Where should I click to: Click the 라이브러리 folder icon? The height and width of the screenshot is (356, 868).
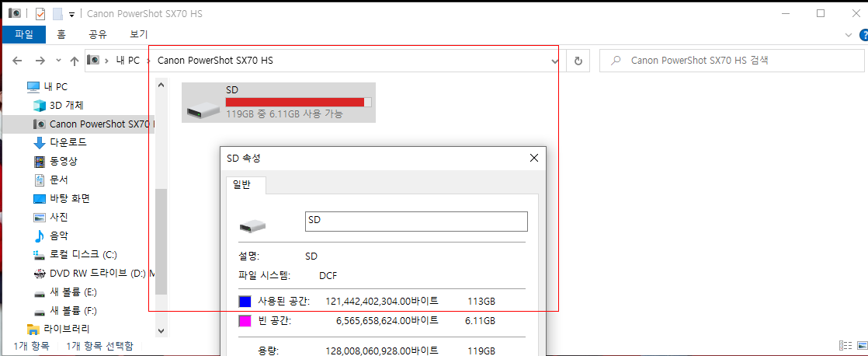tap(33, 330)
